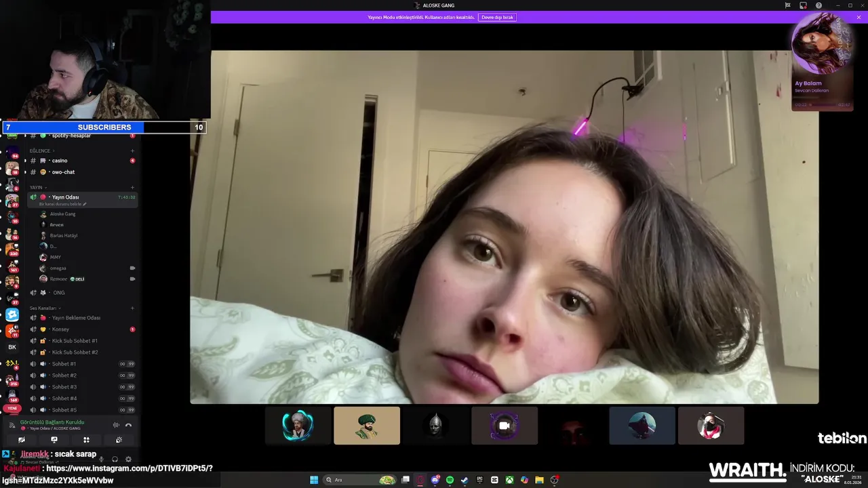Select bearded turban avatar tile with tan background

click(367, 426)
